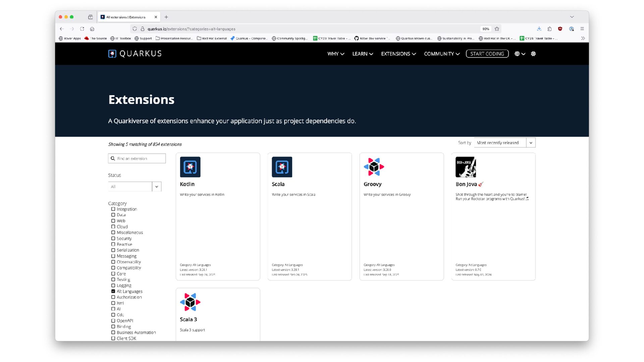Click the Groovy extension cube logo

(374, 167)
